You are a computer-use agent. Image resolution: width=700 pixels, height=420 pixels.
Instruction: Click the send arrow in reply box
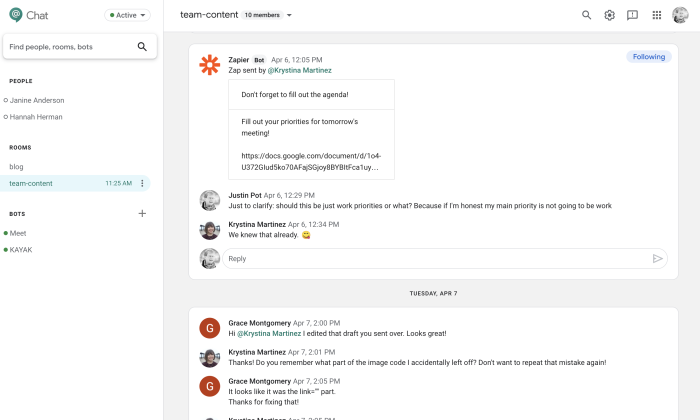click(x=657, y=258)
